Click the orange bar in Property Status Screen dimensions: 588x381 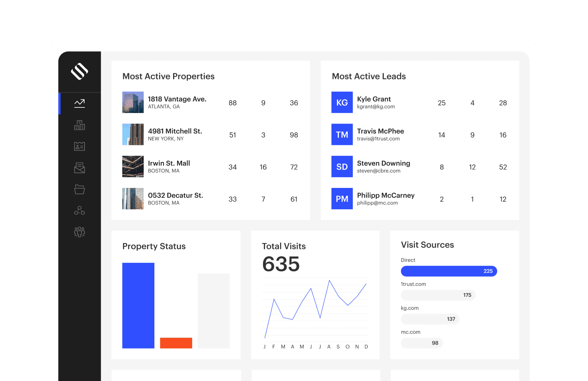176,343
